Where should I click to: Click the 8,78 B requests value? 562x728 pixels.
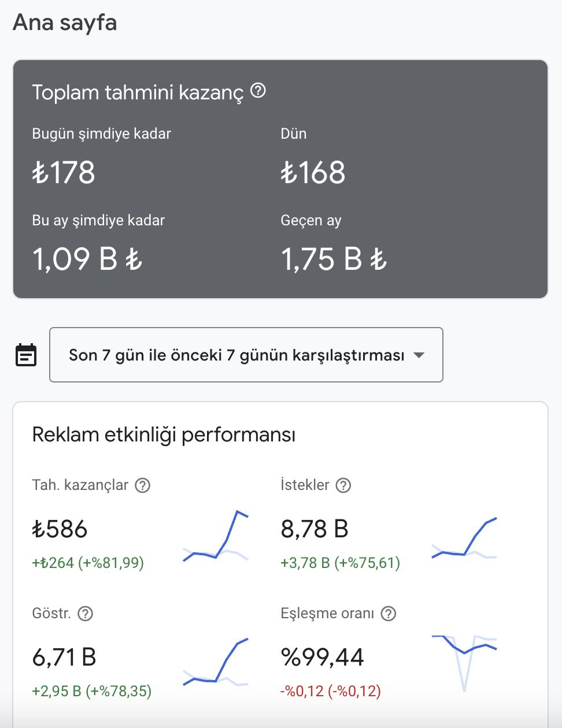click(315, 529)
